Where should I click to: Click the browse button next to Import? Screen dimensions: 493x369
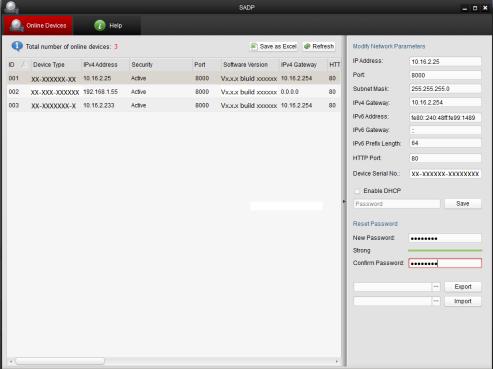436,301
